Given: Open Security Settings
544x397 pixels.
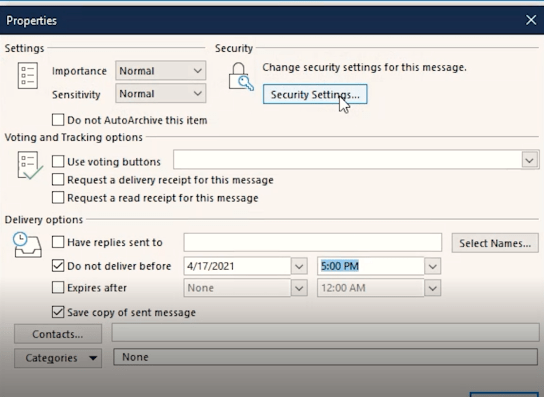Looking at the screenshot, I should (x=315, y=94).
